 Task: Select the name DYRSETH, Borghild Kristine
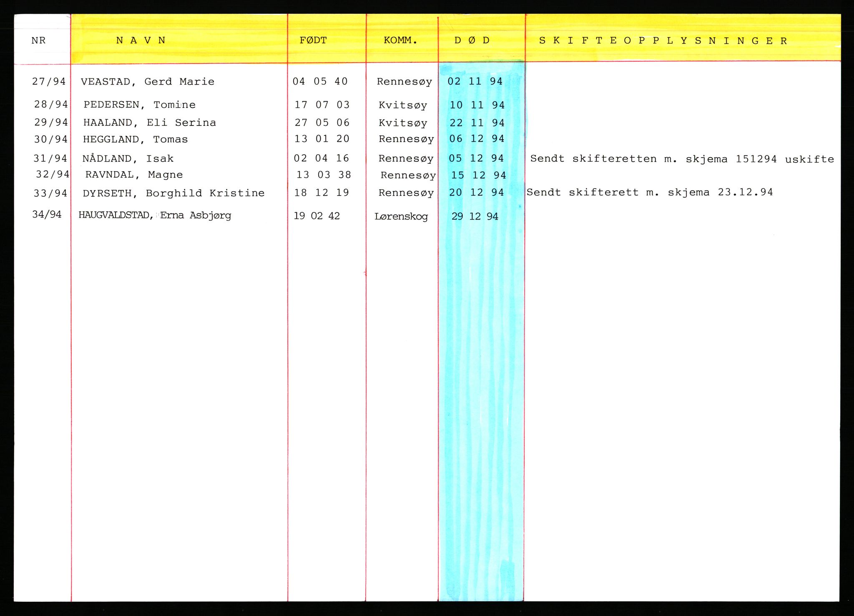coord(173,193)
